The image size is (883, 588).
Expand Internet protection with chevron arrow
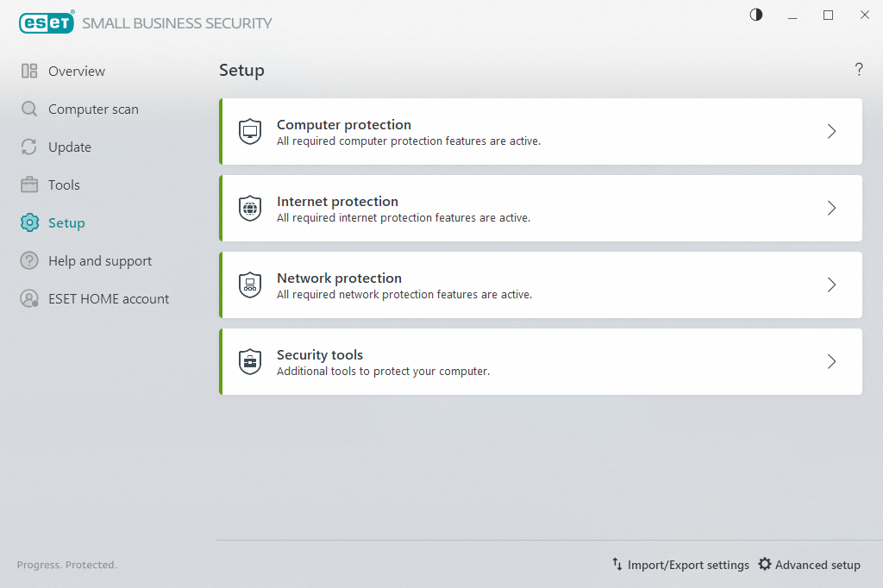tap(831, 208)
